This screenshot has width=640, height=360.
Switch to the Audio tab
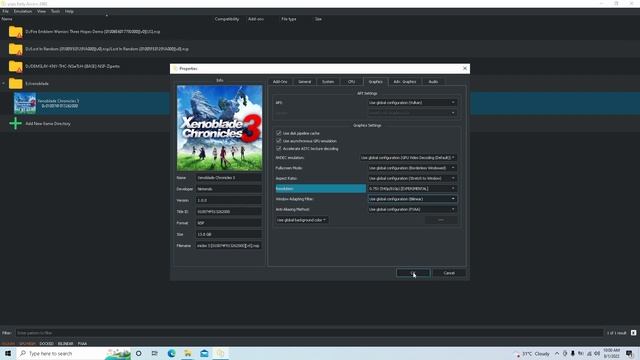(433, 82)
